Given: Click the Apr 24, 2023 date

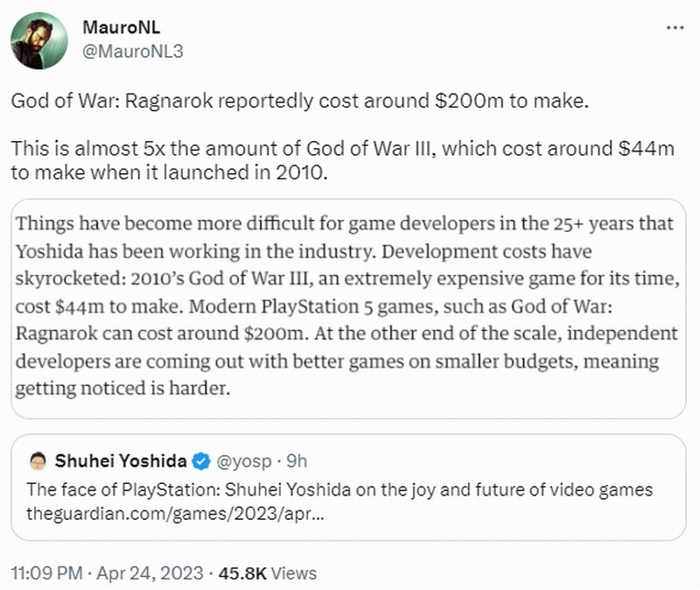Looking at the screenshot, I should 150,573.
